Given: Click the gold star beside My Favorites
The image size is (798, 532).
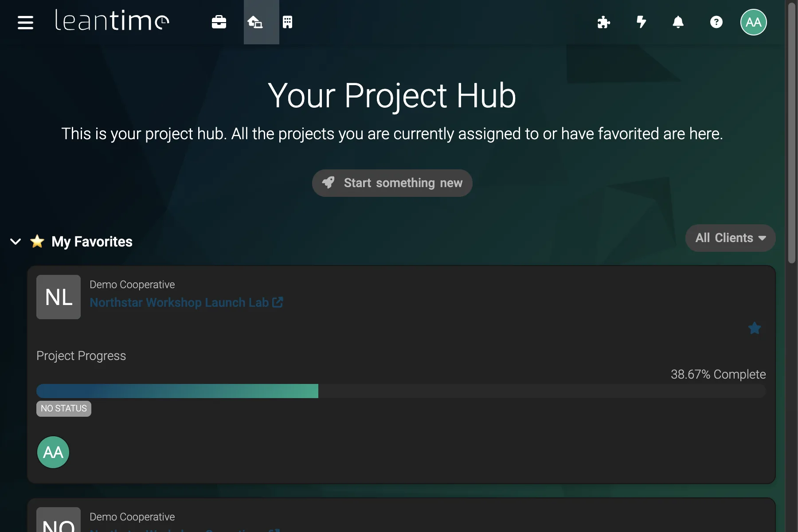Looking at the screenshot, I should pos(37,241).
